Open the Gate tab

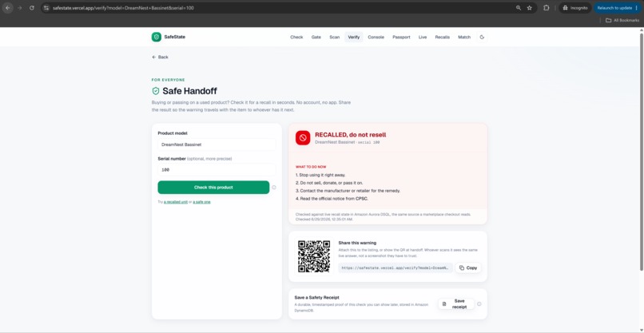[316, 37]
